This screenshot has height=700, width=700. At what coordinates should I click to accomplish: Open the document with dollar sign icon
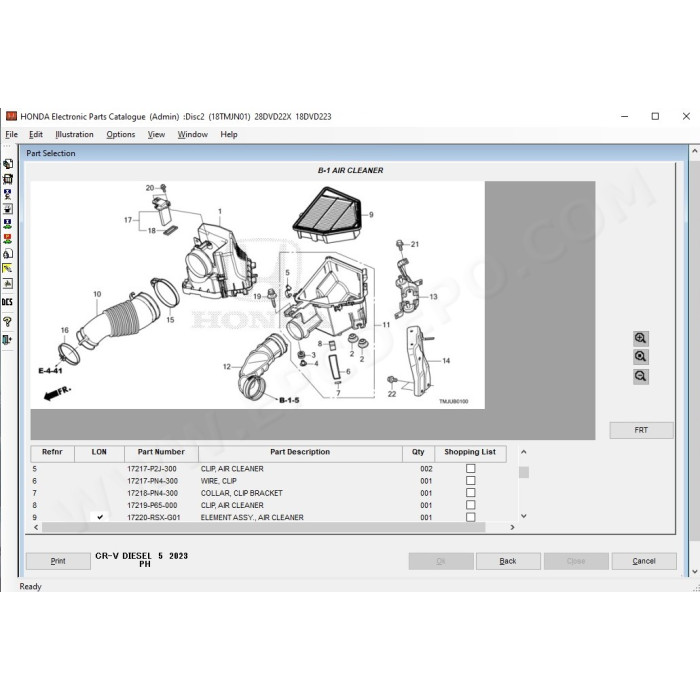pyautogui.click(x=8, y=254)
